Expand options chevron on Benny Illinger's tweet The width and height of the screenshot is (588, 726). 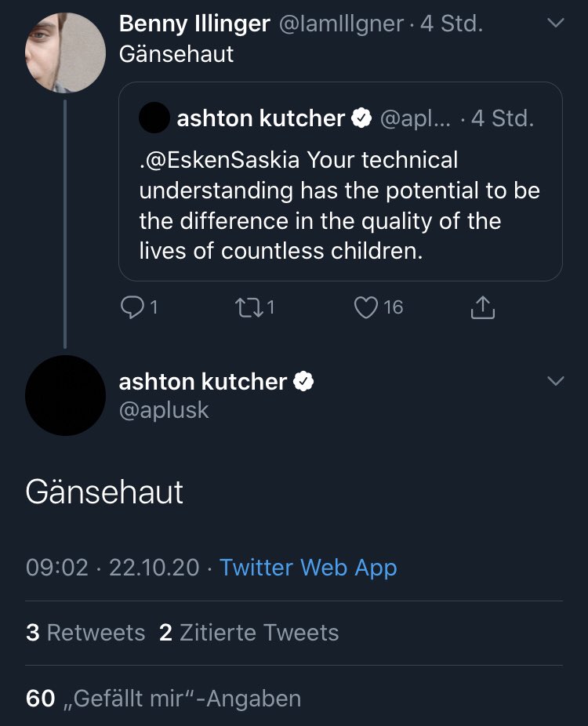click(x=556, y=23)
